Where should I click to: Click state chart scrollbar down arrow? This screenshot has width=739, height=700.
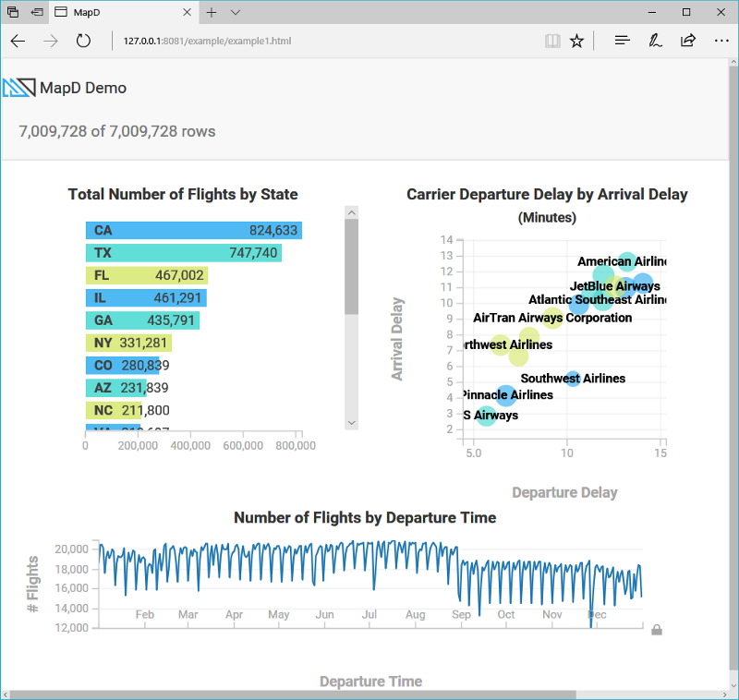pyautogui.click(x=351, y=423)
